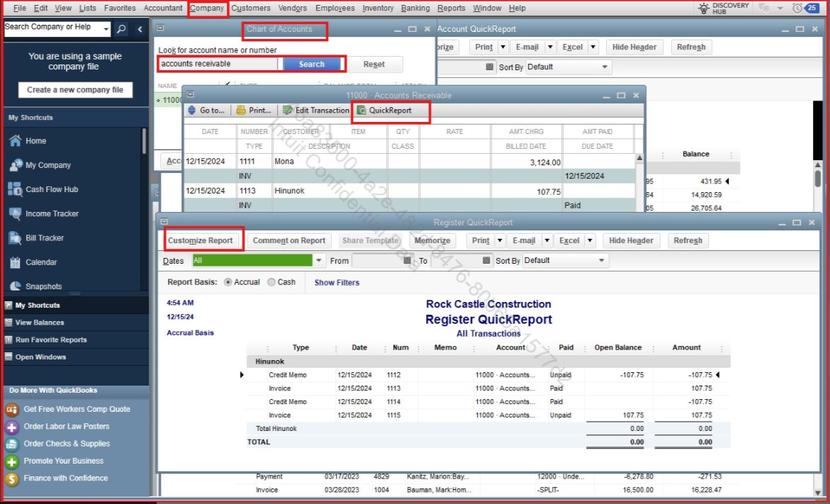Screen dimensions: 830x504
Task: Open the Discovery Hub lightbulb
Action: coord(704,8)
